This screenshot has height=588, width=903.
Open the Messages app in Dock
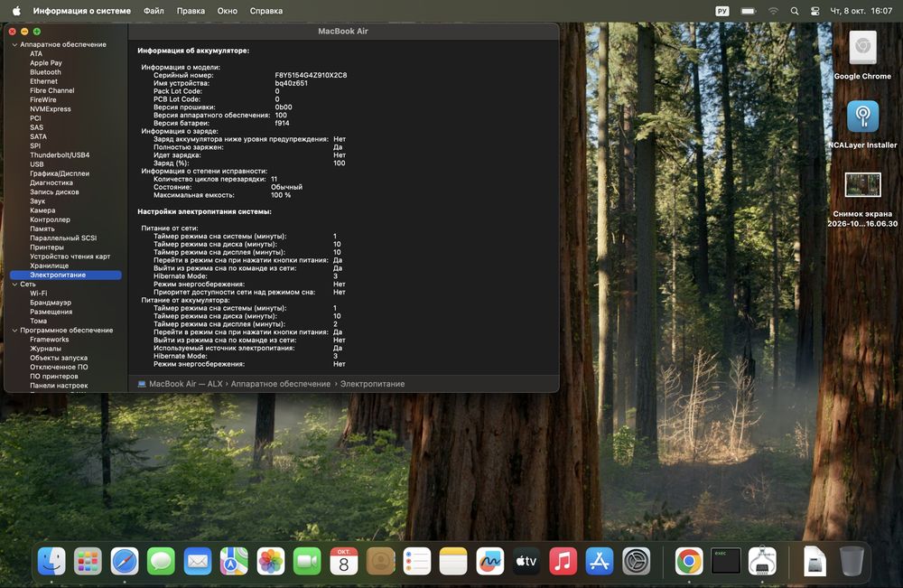click(161, 561)
